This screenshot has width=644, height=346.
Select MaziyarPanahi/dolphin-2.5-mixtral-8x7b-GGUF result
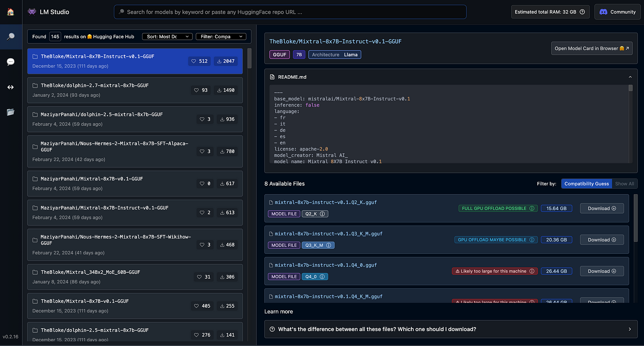pyautogui.click(x=135, y=119)
